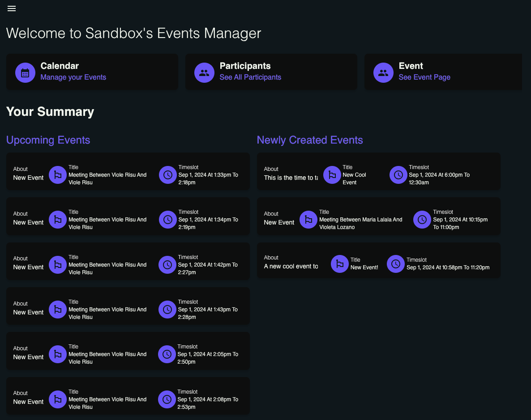Click the Upcoming Events heading
The width and height of the screenshot is (531, 420).
point(48,140)
